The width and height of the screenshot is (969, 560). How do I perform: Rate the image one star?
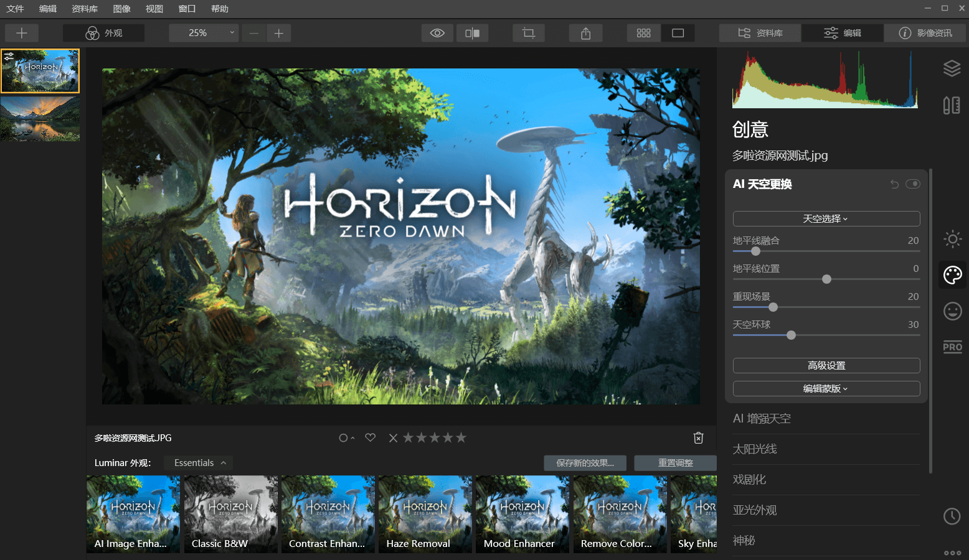(409, 437)
